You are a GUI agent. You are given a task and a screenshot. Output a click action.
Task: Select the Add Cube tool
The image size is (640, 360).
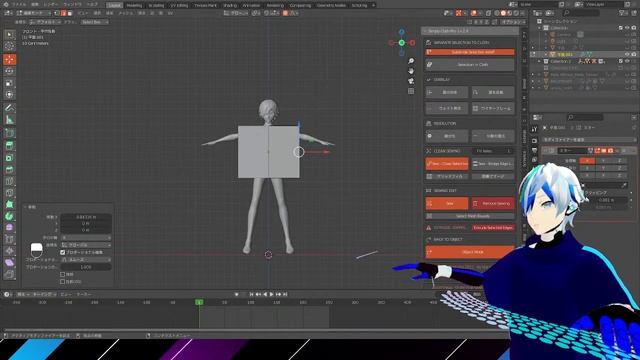click(x=9, y=133)
